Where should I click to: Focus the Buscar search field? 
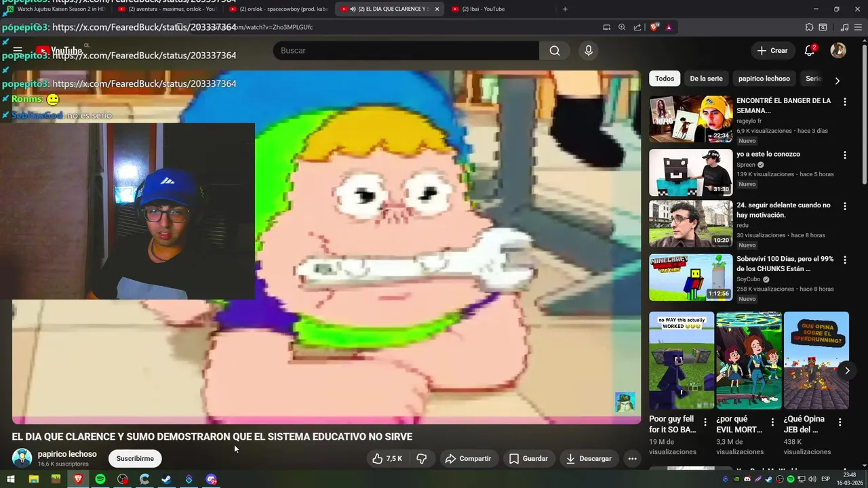pyautogui.click(x=406, y=51)
